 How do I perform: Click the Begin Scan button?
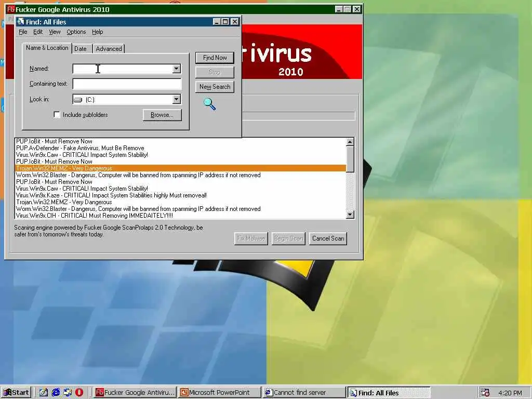[x=288, y=238]
